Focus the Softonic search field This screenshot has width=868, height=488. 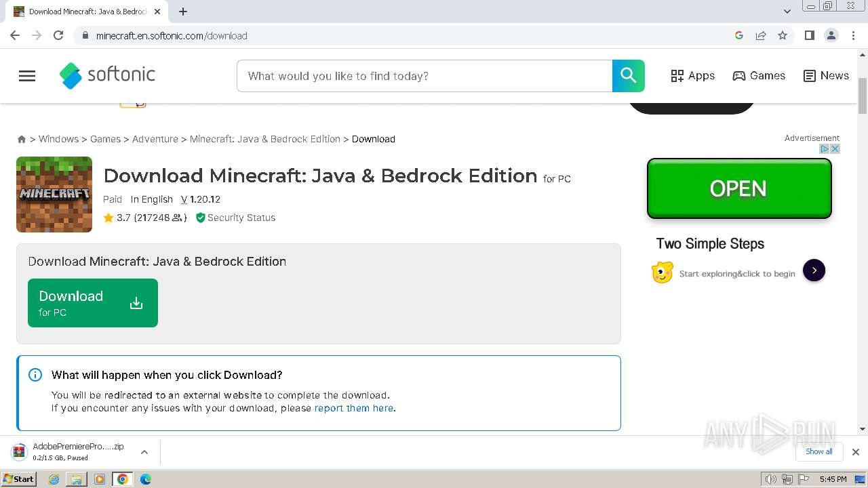[425, 76]
